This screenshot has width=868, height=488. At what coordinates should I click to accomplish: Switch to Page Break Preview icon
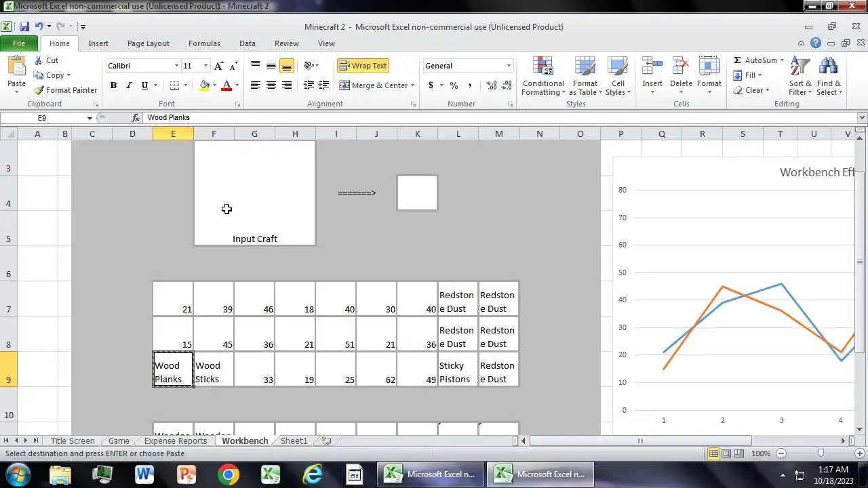(x=738, y=453)
